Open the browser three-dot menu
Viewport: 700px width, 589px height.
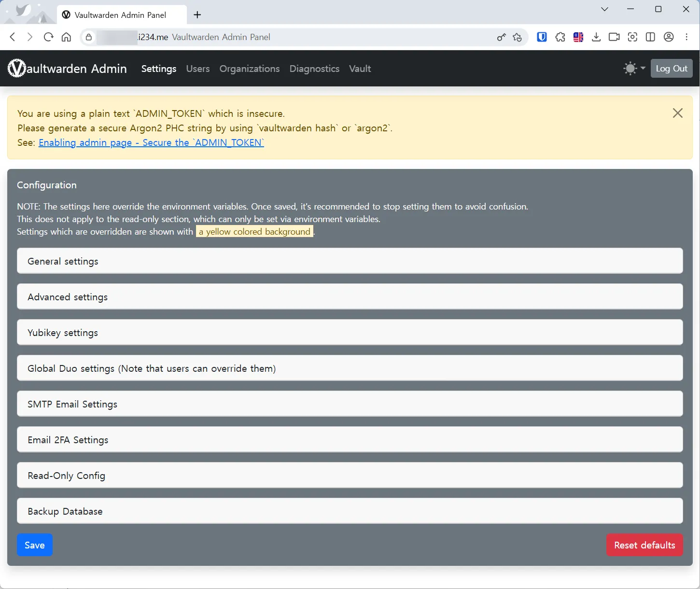(686, 37)
